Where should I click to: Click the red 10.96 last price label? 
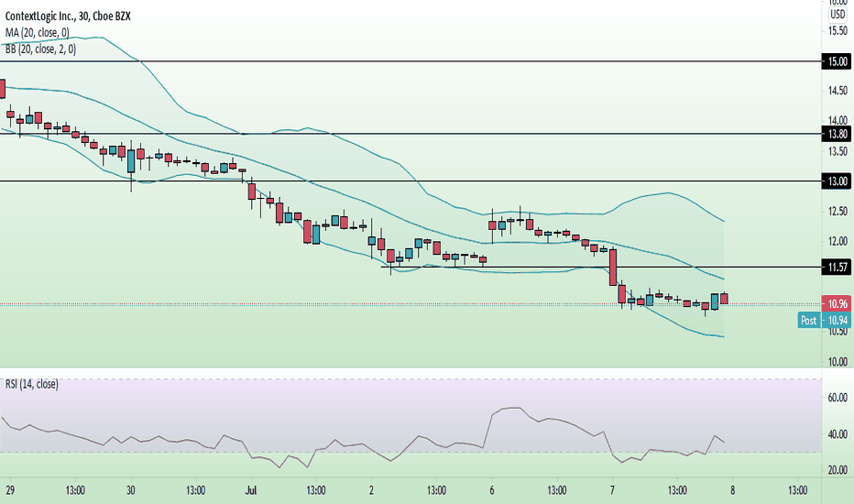point(836,303)
